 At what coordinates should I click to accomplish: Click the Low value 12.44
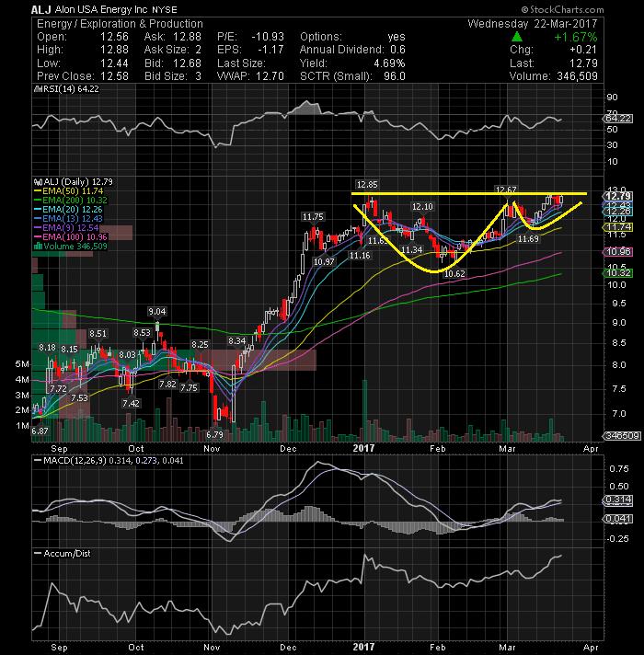point(114,63)
